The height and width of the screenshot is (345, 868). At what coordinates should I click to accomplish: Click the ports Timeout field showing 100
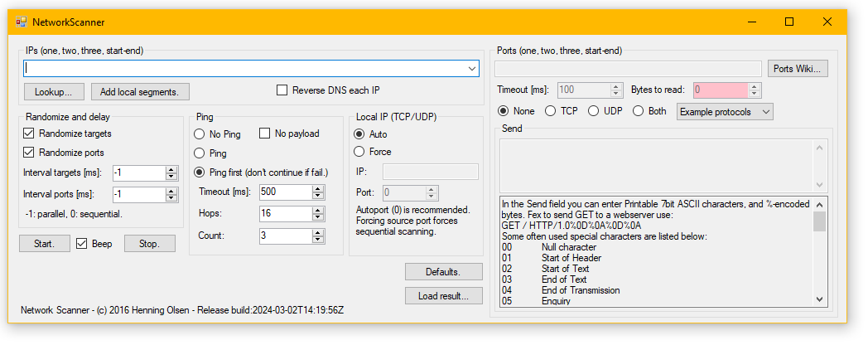point(583,90)
